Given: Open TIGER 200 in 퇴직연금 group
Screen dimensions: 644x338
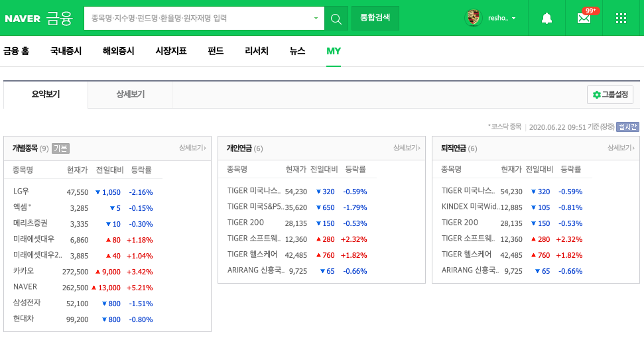Looking at the screenshot, I should pyautogui.click(x=460, y=222).
